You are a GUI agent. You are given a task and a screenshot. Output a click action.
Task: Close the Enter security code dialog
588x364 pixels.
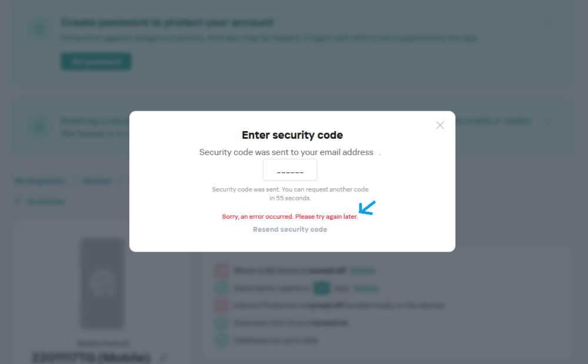[440, 125]
